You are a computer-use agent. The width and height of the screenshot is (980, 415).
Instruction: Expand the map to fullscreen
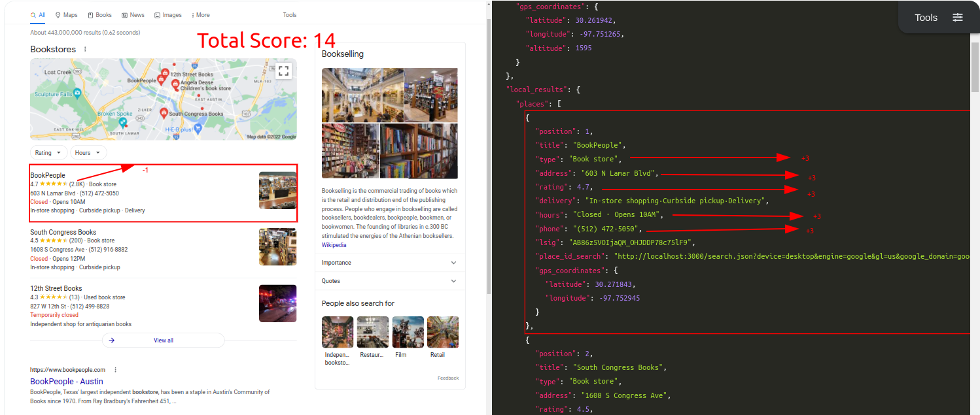click(x=283, y=71)
